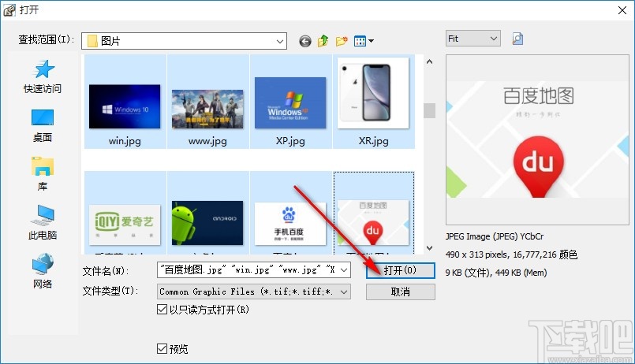Click the XR.jpg file name label
The image size is (635, 364).
(x=373, y=141)
